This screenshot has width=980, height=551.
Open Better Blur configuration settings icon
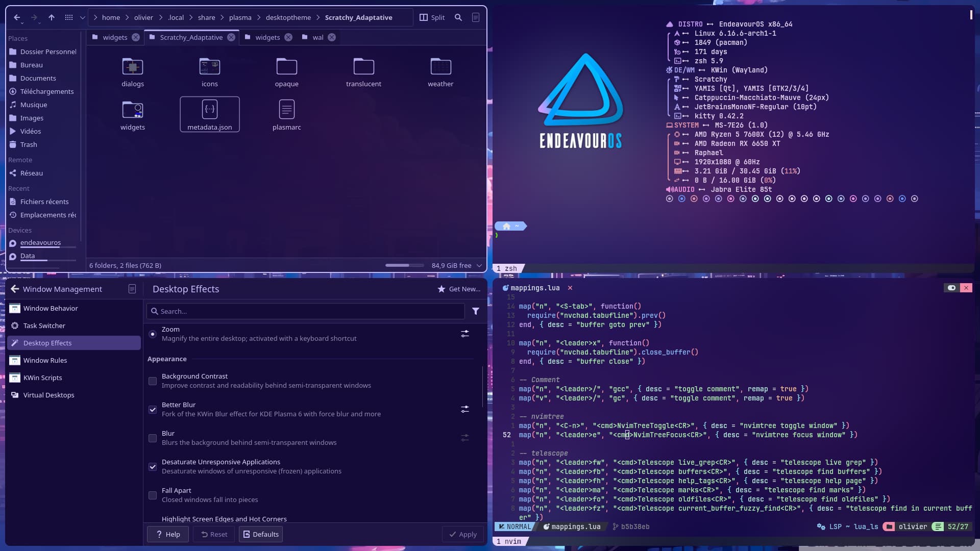(x=464, y=409)
